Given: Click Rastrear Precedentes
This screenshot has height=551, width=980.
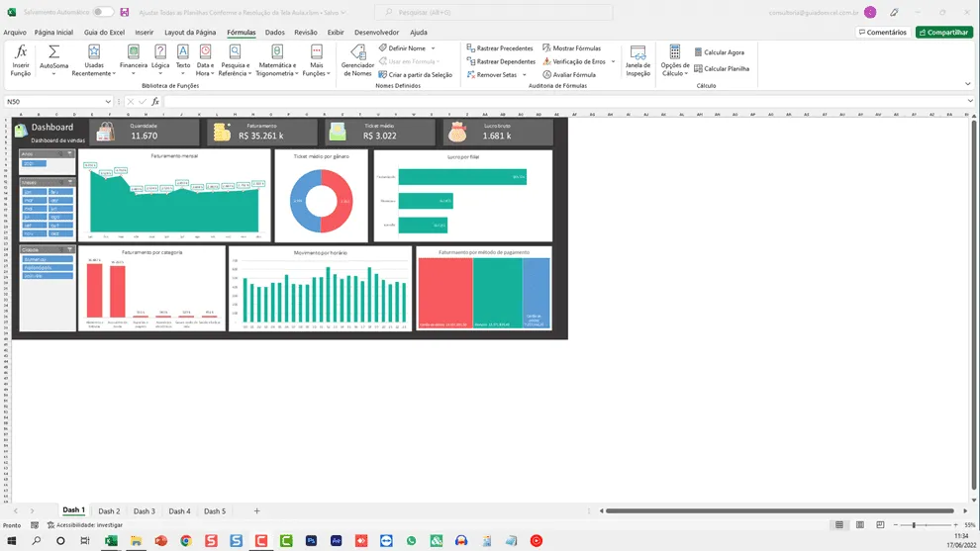Looking at the screenshot, I should (x=499, y=48).
